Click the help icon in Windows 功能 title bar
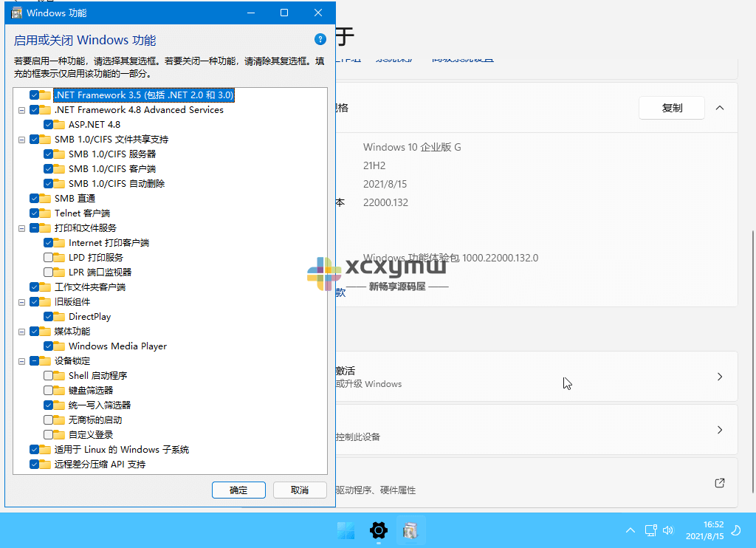 point(320,39)
